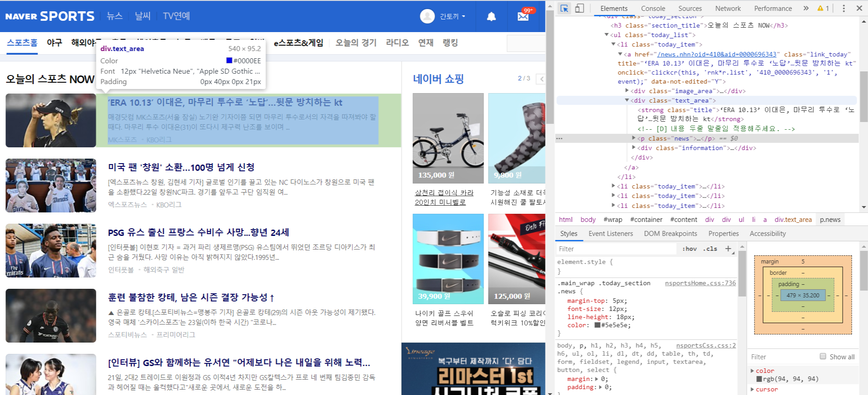The image size is (868, 395).
Task: Click the nsportsHome.css:736 source link
Action: tap(700, 283)
